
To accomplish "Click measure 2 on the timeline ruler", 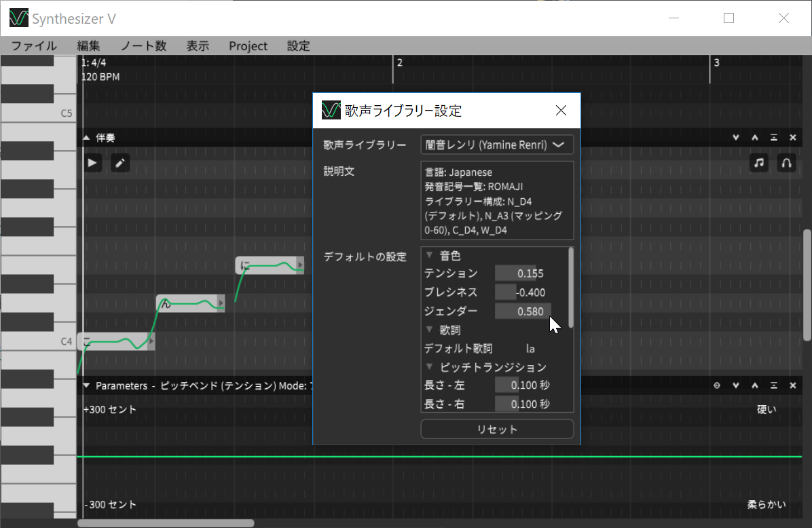I will pyautogui.click(x=400, y=62).
